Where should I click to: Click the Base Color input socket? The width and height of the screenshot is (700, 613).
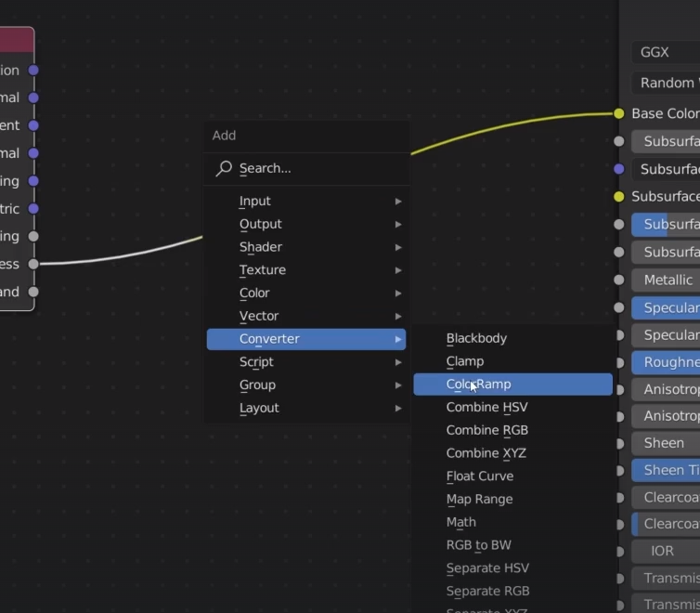(x=618, y=114)
